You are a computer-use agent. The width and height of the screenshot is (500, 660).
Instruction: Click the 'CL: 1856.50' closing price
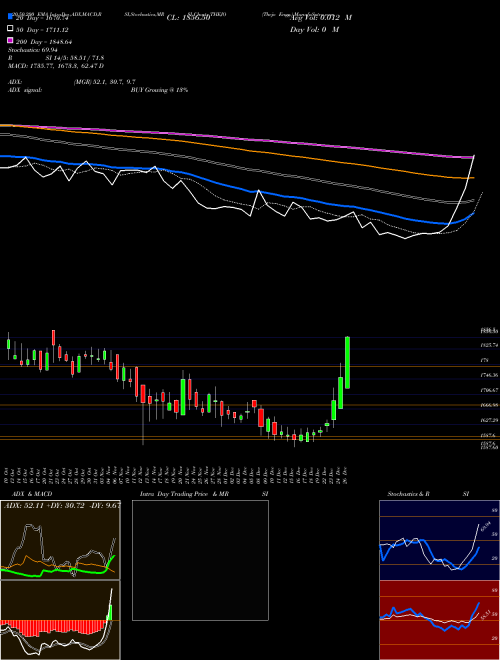pyautogui.click(x=188, y=18)
